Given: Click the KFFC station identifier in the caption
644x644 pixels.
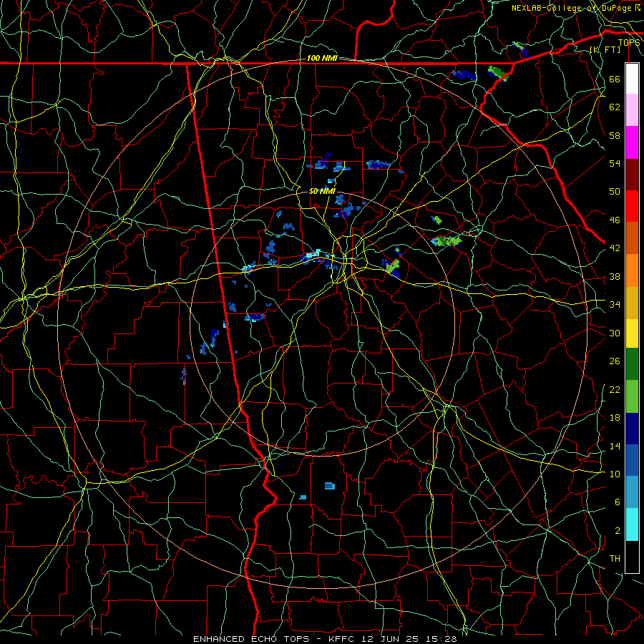Looking at the screenshot, I should click(x=343, y=639).
